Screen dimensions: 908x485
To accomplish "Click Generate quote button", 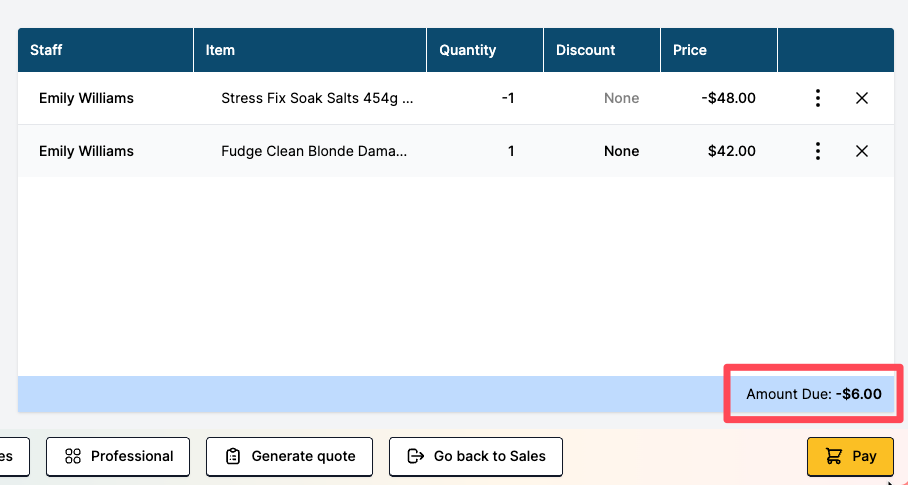I will point(290,457).
